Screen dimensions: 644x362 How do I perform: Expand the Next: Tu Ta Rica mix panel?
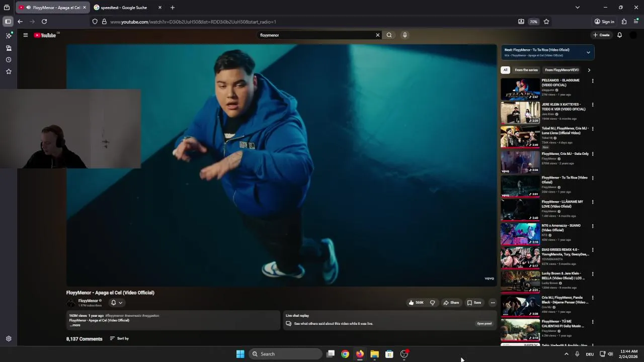pos(588,52)
